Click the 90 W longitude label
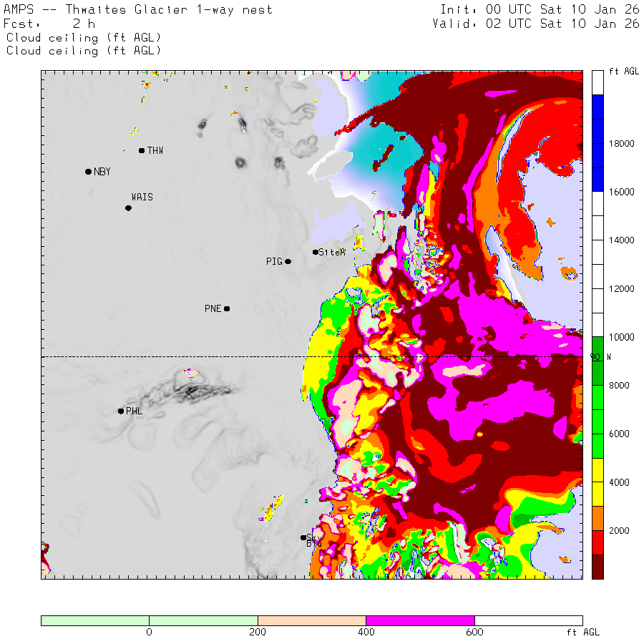The height and width of the screenshot is (644, 644). click(x=600, y=356)
